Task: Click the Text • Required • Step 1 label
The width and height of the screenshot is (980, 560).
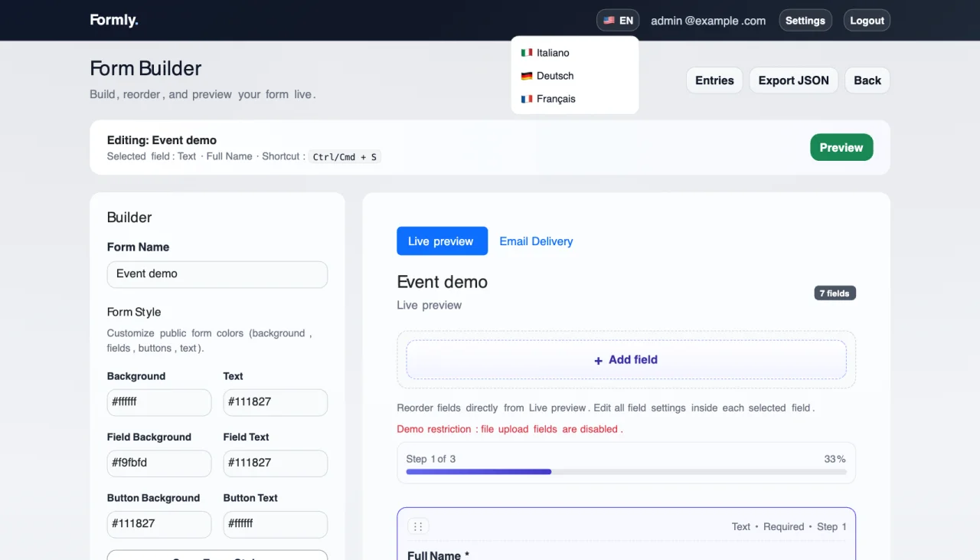Action: (789, 526)
